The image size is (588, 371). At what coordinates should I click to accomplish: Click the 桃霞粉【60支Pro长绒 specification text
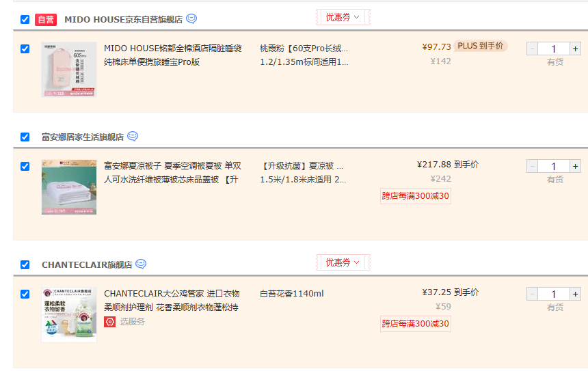point(304,49)
